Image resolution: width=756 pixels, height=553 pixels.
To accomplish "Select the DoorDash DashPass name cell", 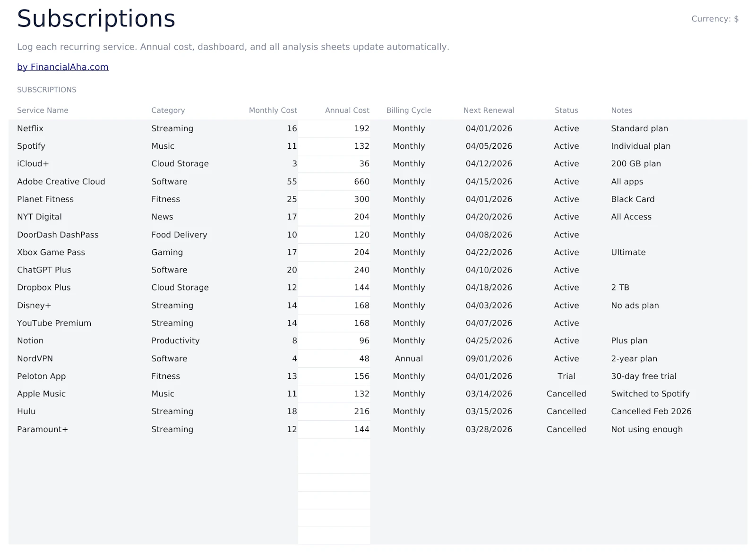I will pyautogui.click(x=58, y=235).
